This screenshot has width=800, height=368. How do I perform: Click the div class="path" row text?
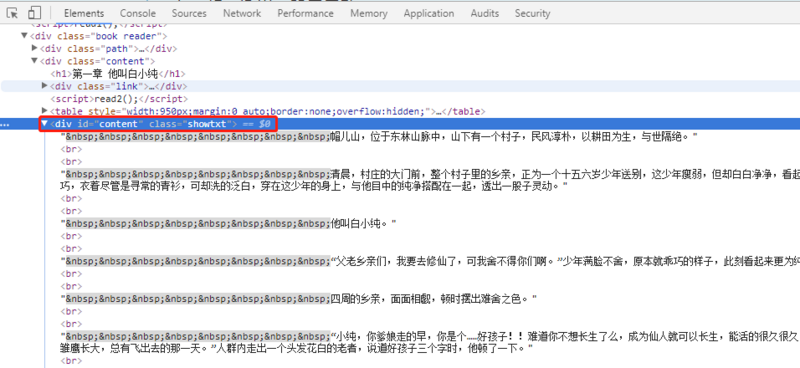coord(109,49)
